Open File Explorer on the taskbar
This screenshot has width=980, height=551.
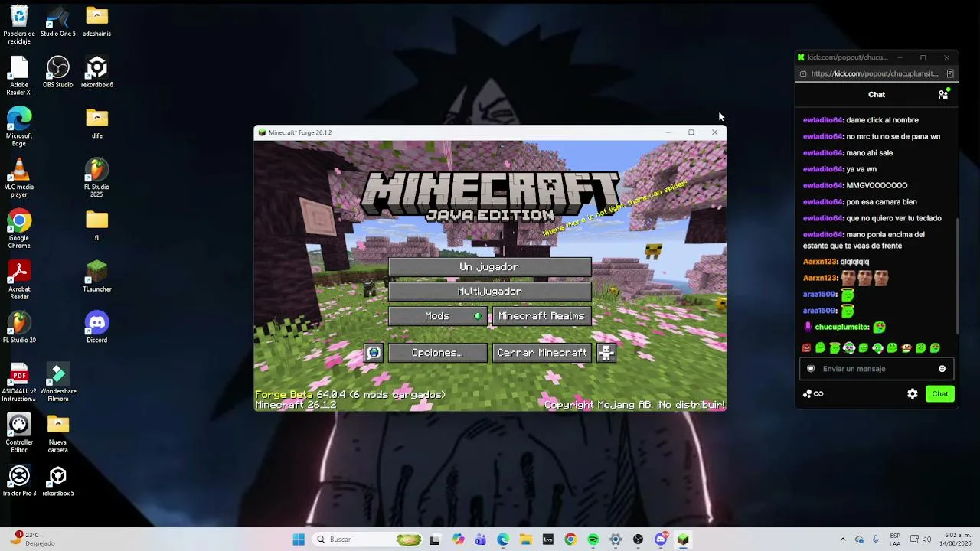pos(525,540)
